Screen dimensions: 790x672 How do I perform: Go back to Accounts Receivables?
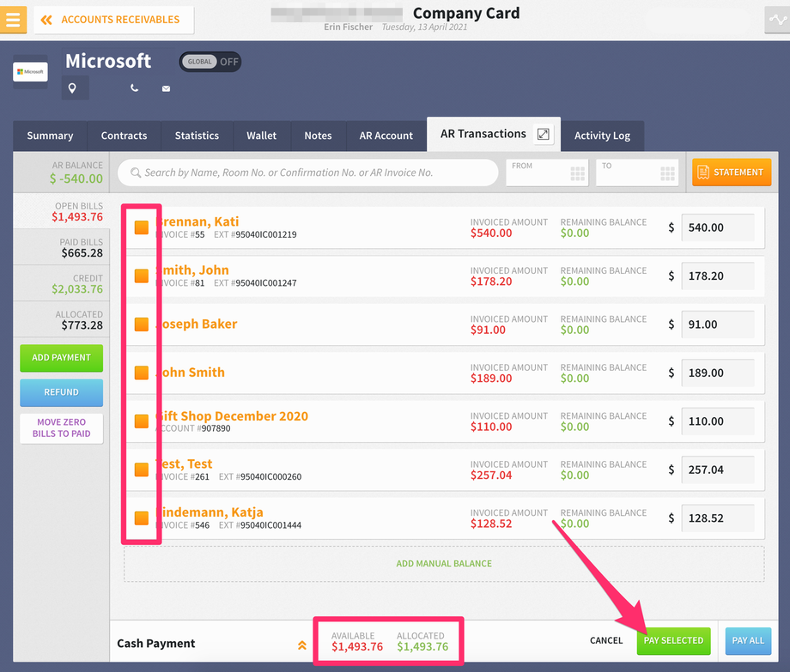[114, 20]
